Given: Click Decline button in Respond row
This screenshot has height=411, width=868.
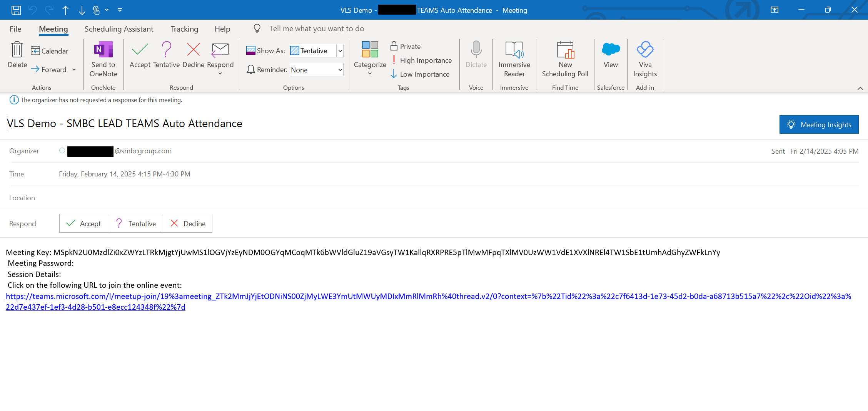Looking at the screenshot, I should (x=188, y=223).
